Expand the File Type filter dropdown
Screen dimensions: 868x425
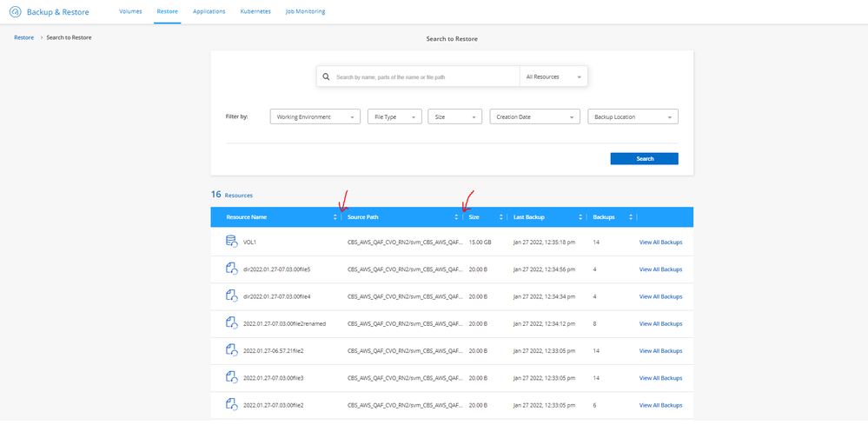[x=394, y=116]
